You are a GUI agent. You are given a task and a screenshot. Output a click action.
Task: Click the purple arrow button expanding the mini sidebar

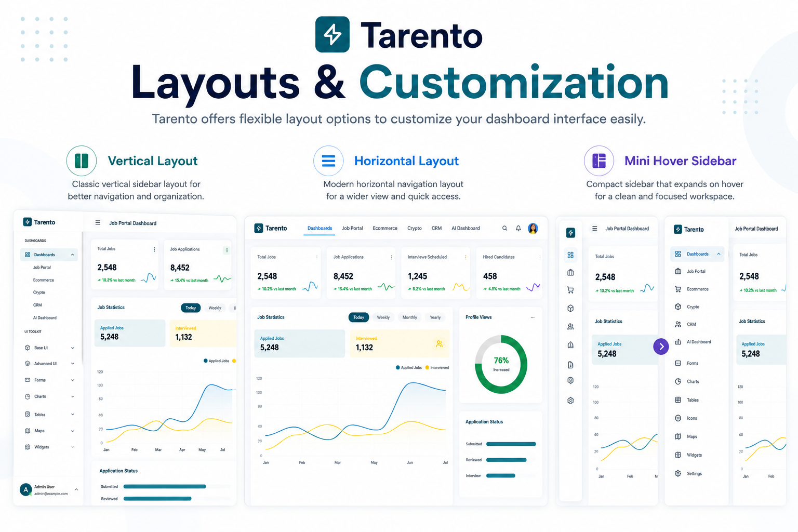(x=661, y=346)
